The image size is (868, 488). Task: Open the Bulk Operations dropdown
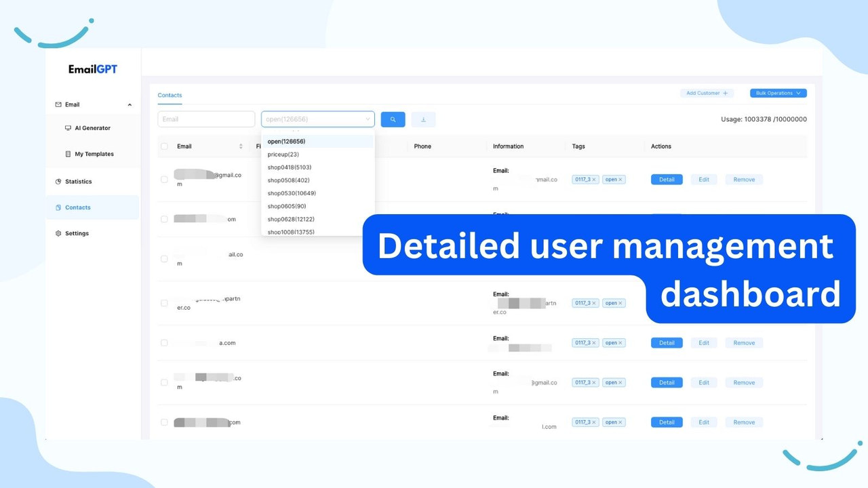tap(778, 93)
